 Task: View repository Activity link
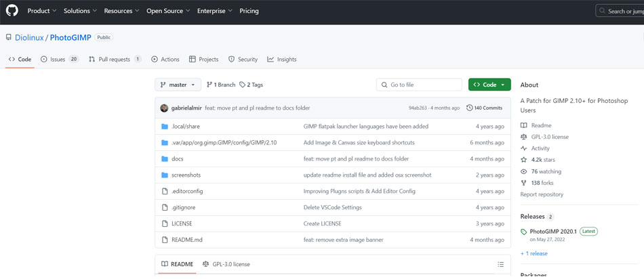535,148
